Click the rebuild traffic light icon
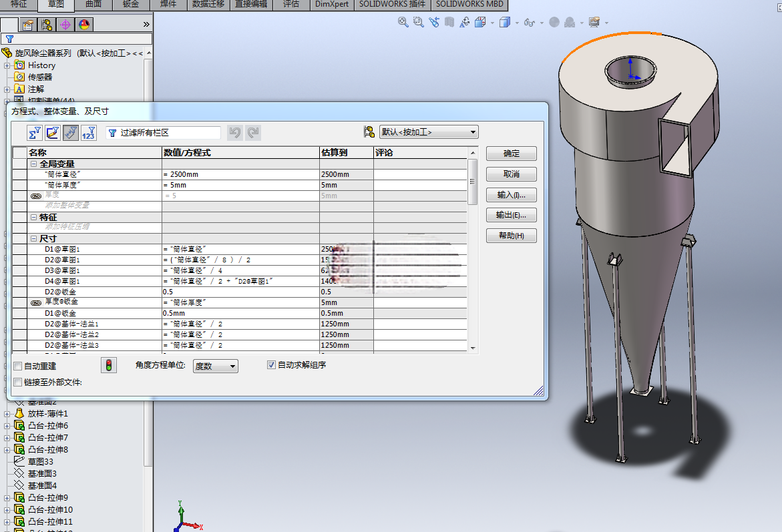The image size is (782, 532). tap(109, 366)
